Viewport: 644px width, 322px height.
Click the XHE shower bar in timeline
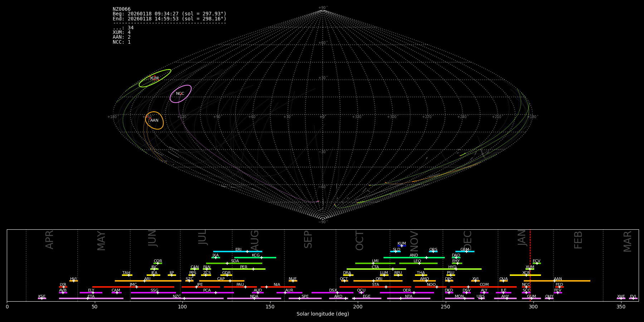coord(621,298)
